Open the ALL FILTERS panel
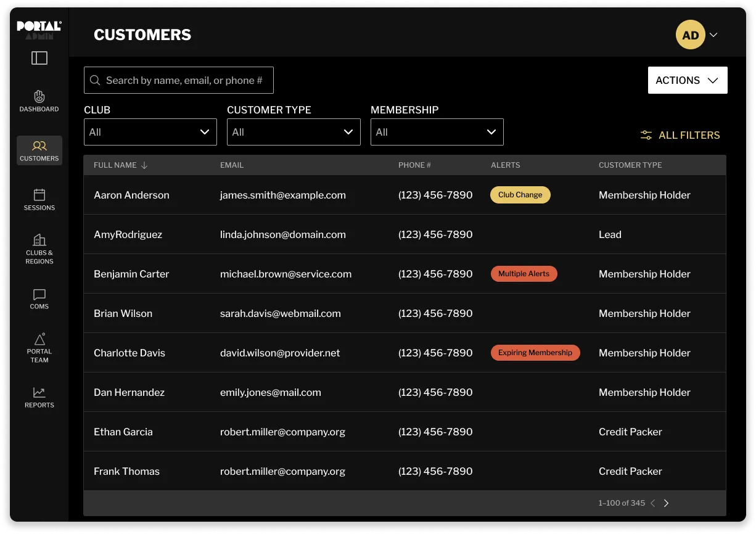Screen dimensions: 756x534 click(680, 135)
